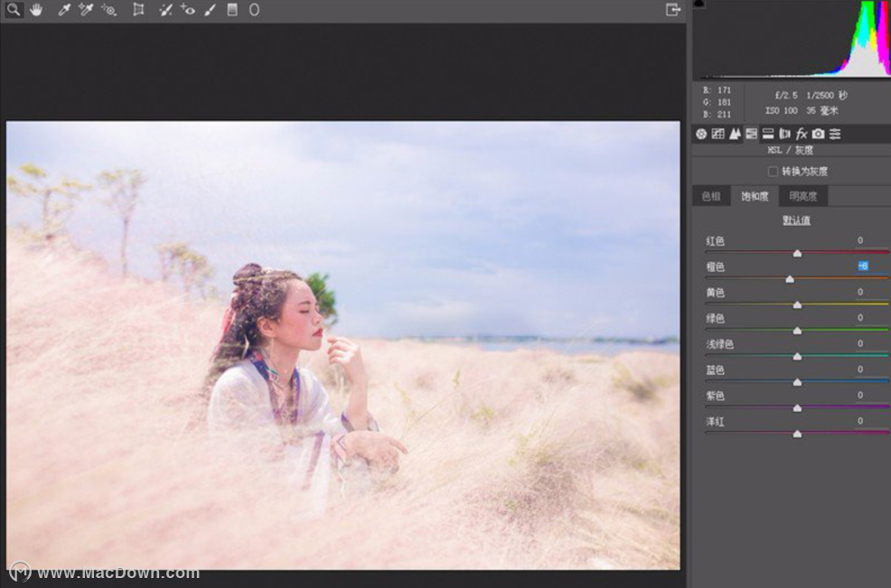Open the Basic panel icon
The width and height of the screenshot is (891, 588).
coord(701,134)
